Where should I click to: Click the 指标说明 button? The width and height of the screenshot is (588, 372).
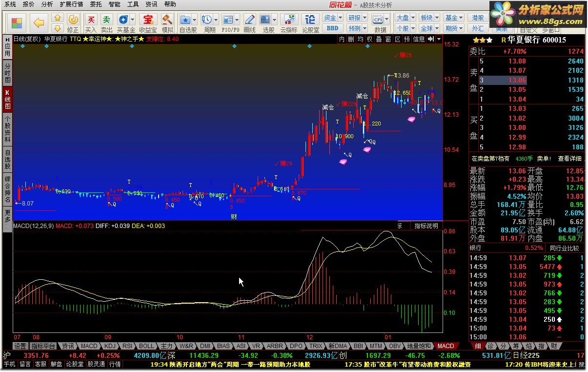(426, 226)
